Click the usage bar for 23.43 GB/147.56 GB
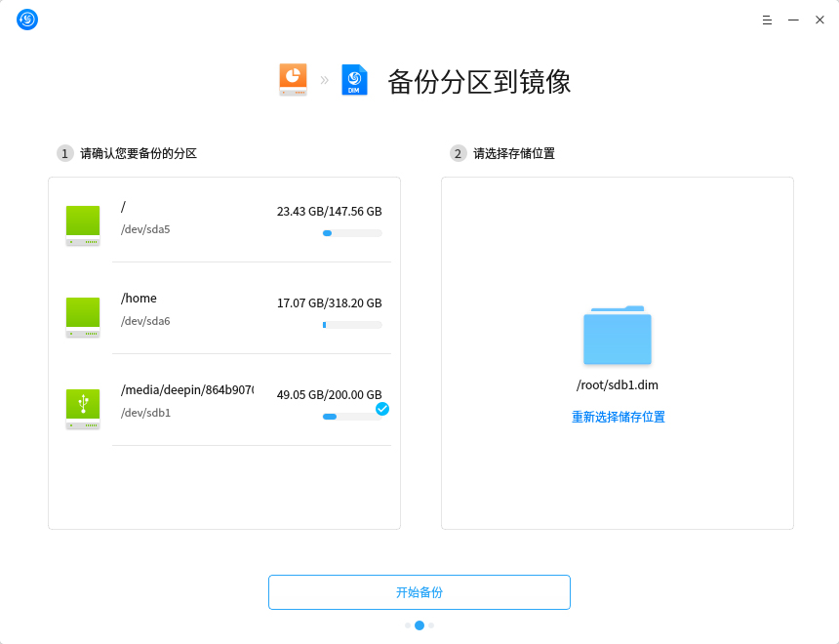This screenshot has width=839, height=644. tap(352, 233)
